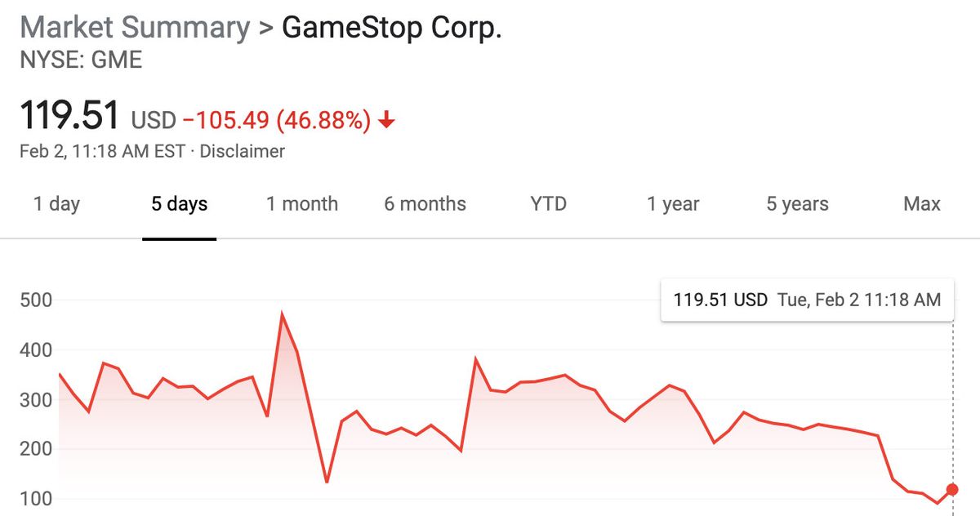This screenshot has width=980, height=516.
Task: Open the 5 years view
Action: click(x=796, y=204)
